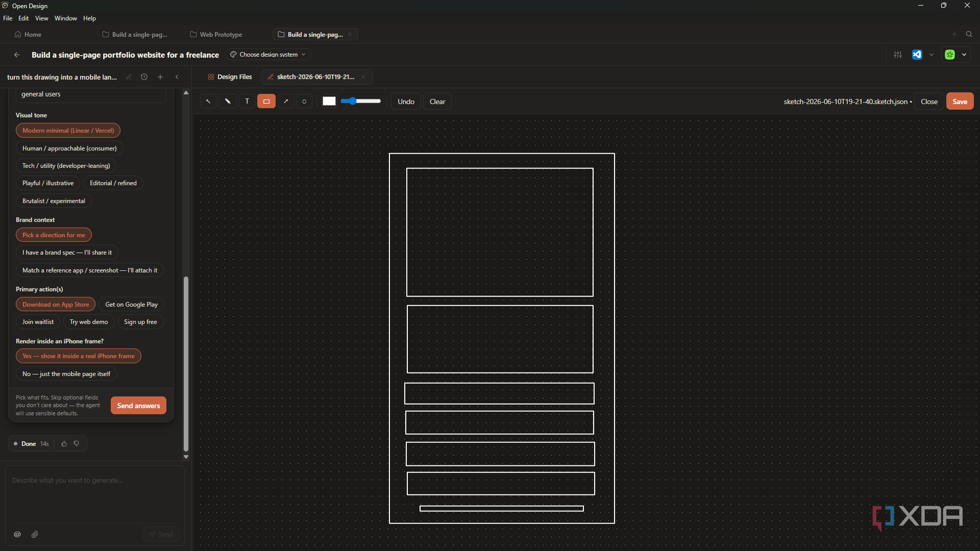Viewport: 980px width, 551px height.
Task: Click the thumbs up feedback icon
Action: pos(64,444)
